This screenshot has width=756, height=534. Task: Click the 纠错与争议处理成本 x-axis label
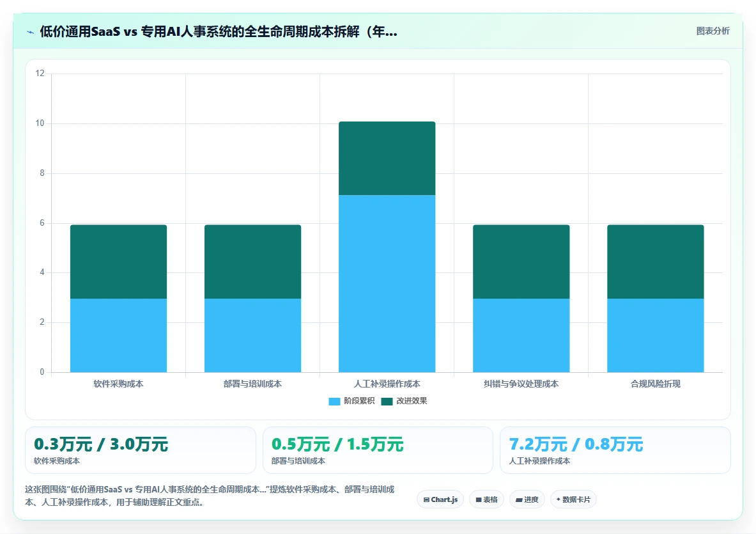pyautogui.click(x=521, y=384)
